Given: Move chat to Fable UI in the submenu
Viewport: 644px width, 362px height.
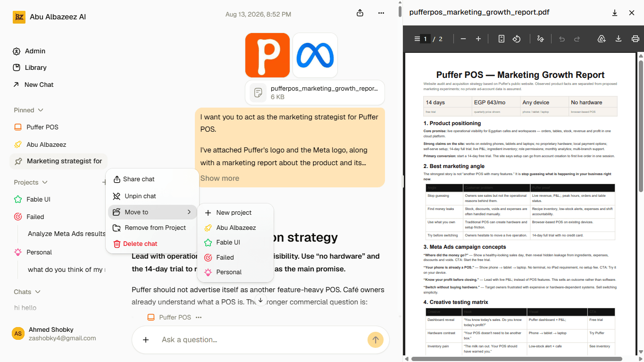Looking at the screenshot, I should (x=235, y=242).
